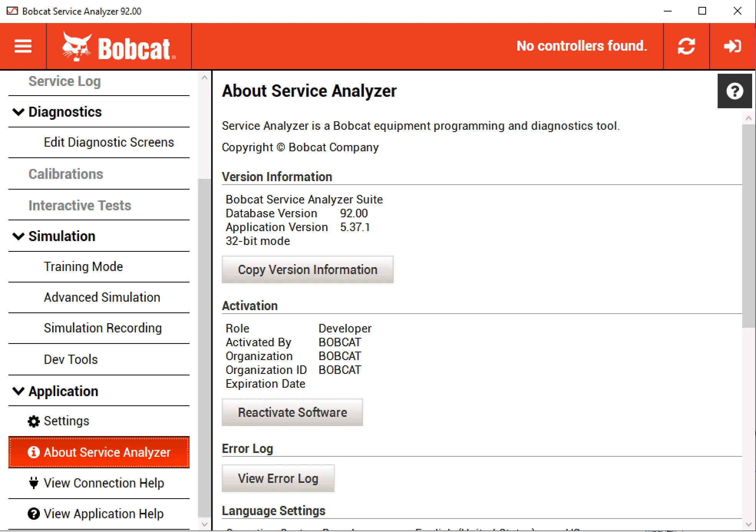Screen dimensions: 756x532
Task: Click the 'Error Log' heading
Action: click(x=247, y=449)
